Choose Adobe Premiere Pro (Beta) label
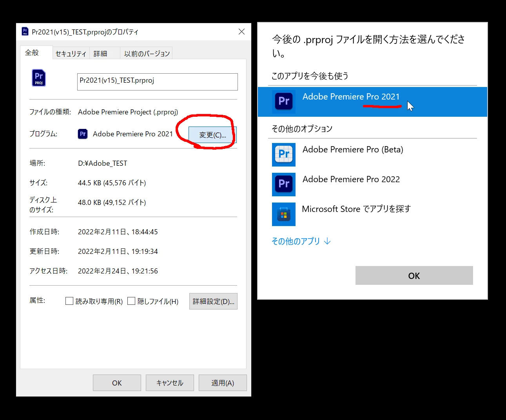Viewport: 506px width, 420px height. [353, 150]
